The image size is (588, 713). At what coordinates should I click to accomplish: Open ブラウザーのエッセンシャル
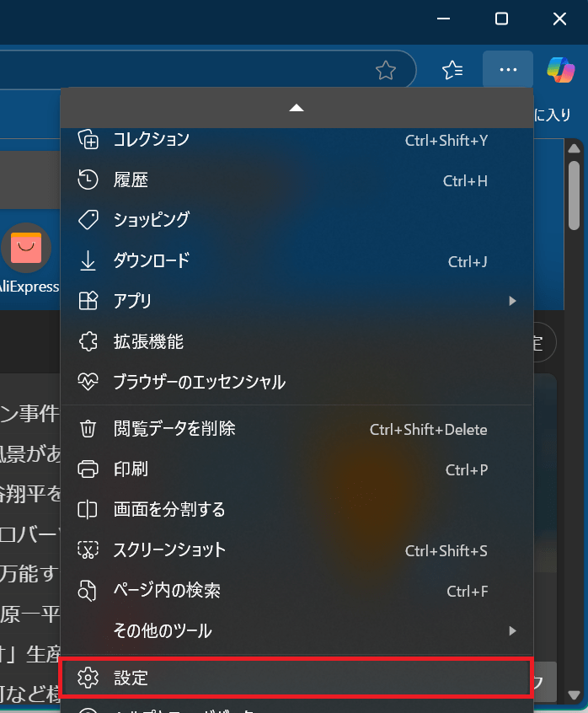pyautogui.click(x=200, y=382)
